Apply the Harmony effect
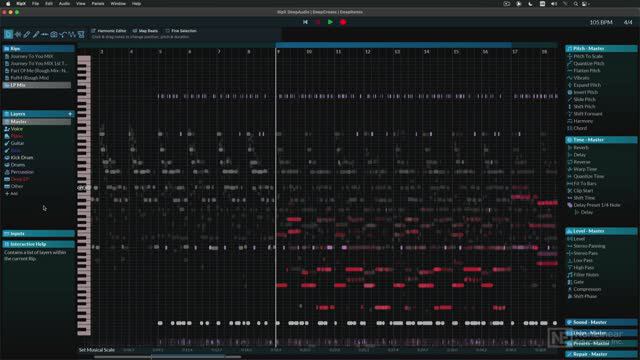 583,121
